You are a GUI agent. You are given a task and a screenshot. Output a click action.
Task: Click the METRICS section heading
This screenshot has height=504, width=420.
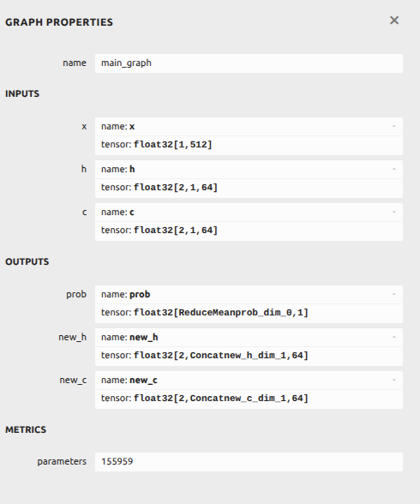tap(26, 429)
